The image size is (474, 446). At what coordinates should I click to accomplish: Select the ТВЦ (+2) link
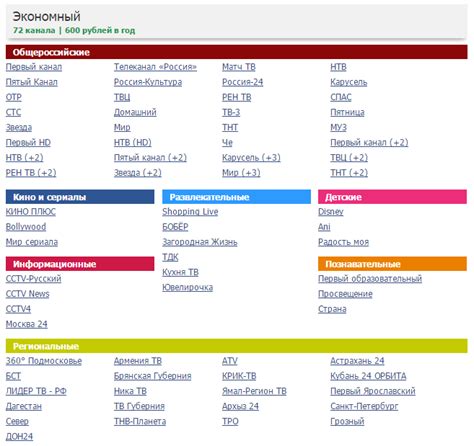(x=349, y=158)
